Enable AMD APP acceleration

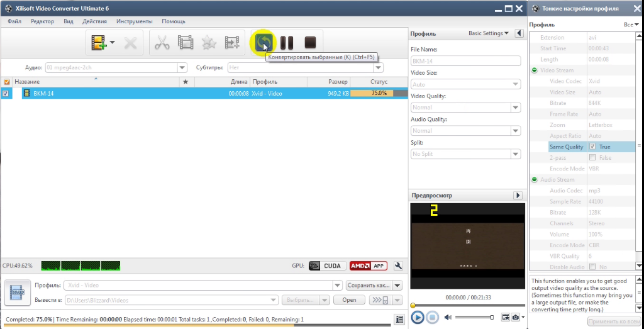tap(369, 265)
